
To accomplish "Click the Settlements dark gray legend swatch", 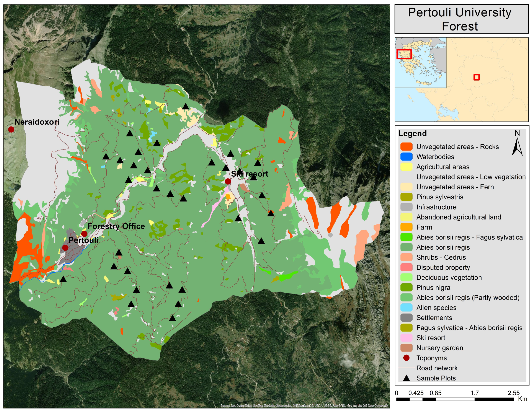I will pos(406,318).
